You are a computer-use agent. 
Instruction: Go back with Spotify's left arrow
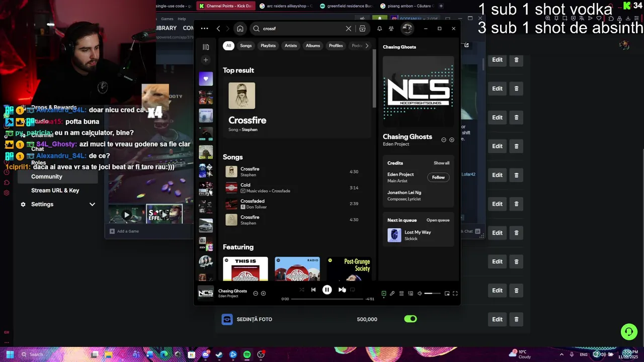[x=218, y=29]
